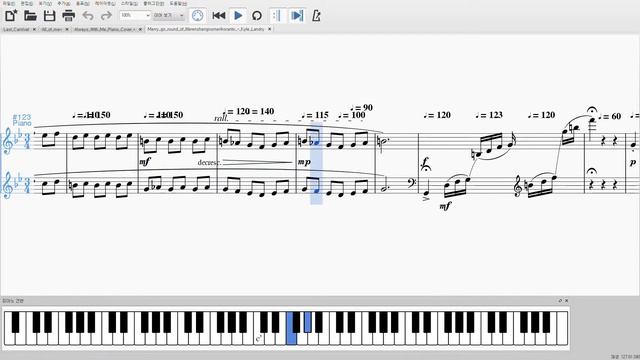
Task: Select the tempo marking ♩= 90
Action: tap(361, 108)
